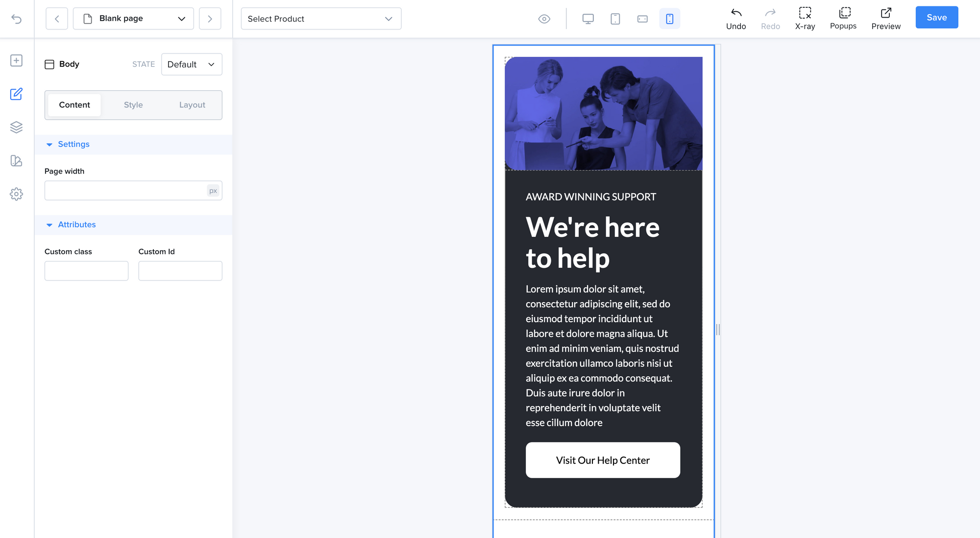
Task: Select the We're here to help heading
Action: (593, 243)
